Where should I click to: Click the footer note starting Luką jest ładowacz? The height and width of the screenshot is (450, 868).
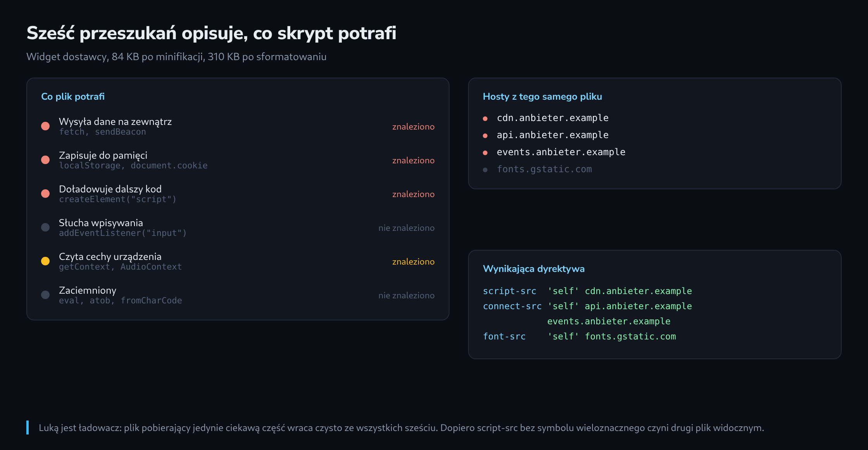point(401,428)
